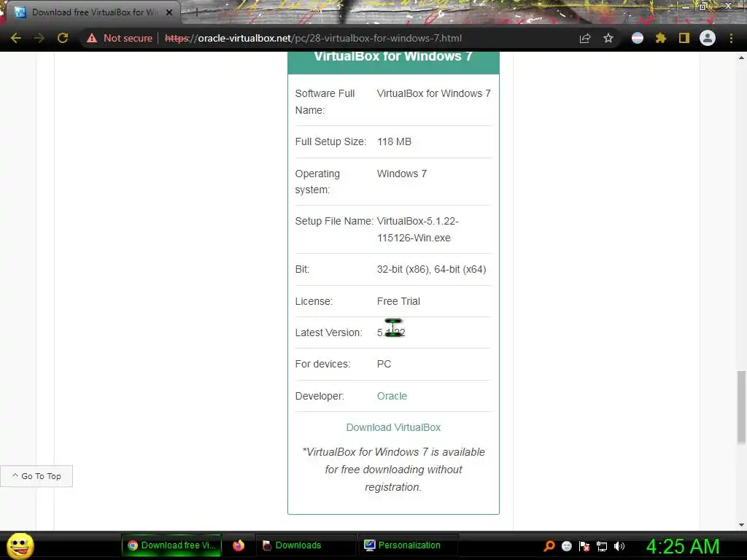Click the 4:25 AM clock

point(682,546)
